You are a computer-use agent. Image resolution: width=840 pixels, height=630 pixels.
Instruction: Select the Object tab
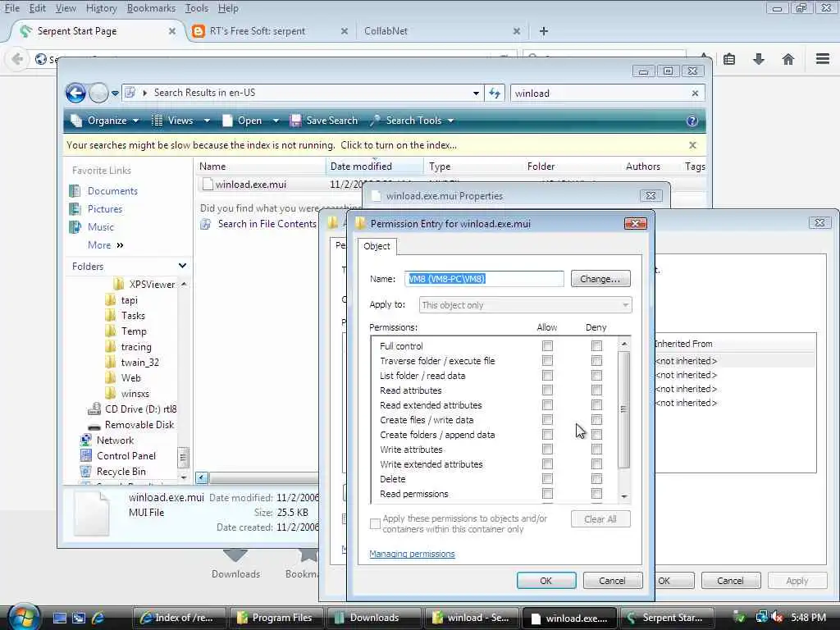coord(377,246)
